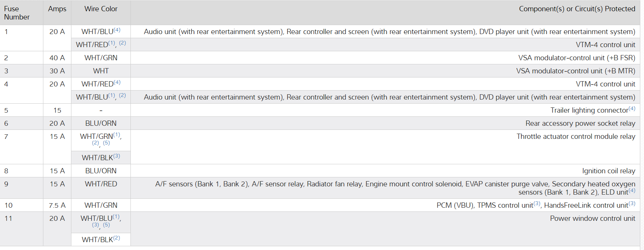
Task: Click footnote (3) after TPMS control unit
Action: tap(537, 204)
